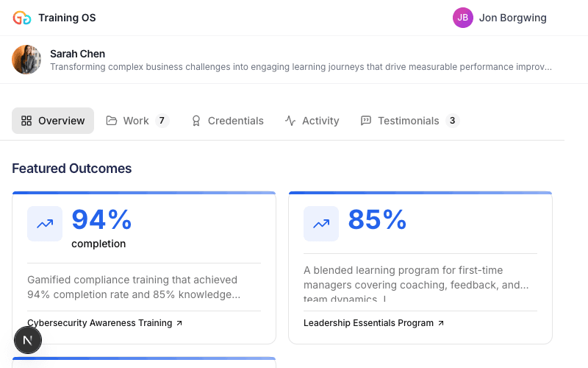Viewport: 588px width, 368px height.
Task: Click the Work folder icon
Action: [x=112, y=121]
